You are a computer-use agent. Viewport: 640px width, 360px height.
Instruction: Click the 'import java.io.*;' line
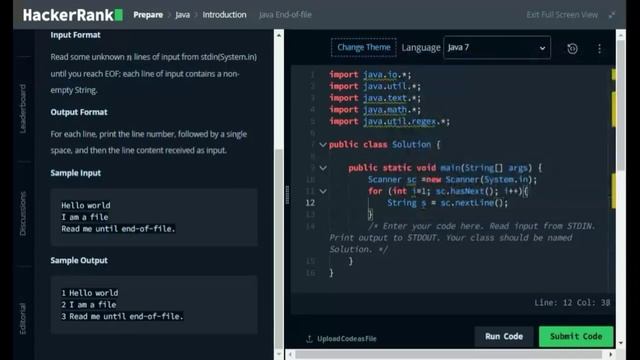[370, 75]
